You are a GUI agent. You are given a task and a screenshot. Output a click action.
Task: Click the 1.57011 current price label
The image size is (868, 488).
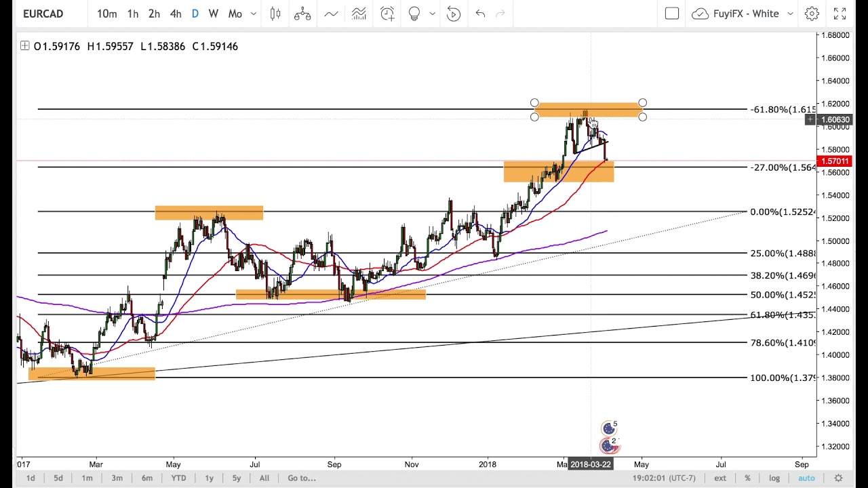834,161
